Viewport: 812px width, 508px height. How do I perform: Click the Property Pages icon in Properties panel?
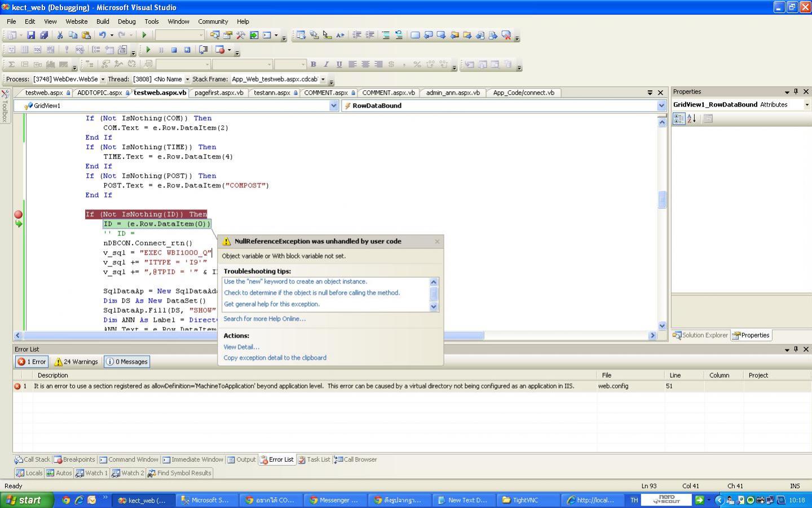click(x=708, y=119)
